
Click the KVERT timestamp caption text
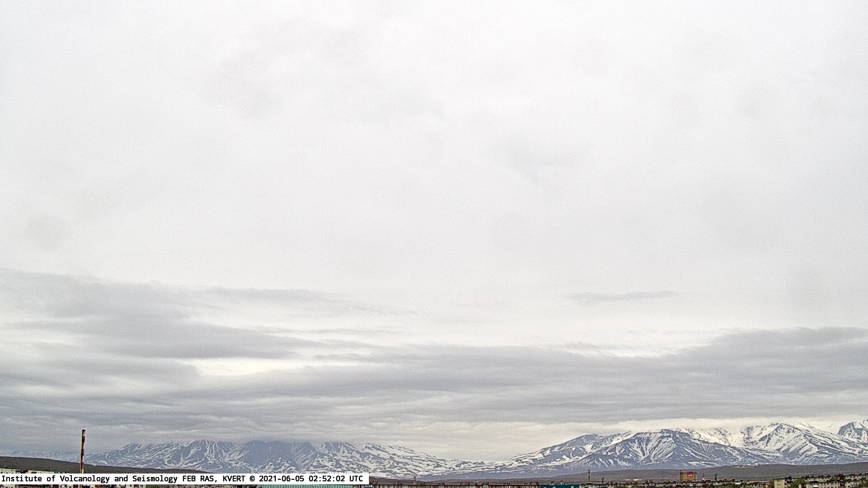[182, 479]
